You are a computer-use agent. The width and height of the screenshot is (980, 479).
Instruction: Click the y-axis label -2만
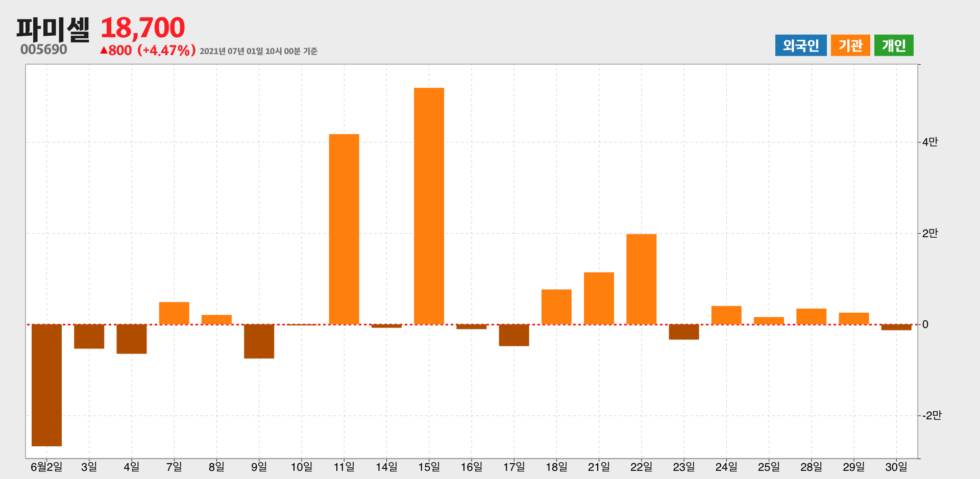[x=932, y=415]
